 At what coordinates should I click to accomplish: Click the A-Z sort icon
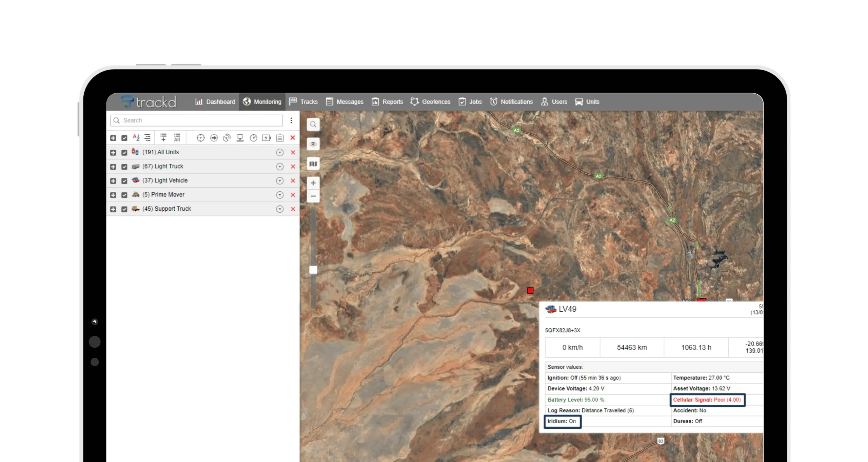click(x=136, y=138)
